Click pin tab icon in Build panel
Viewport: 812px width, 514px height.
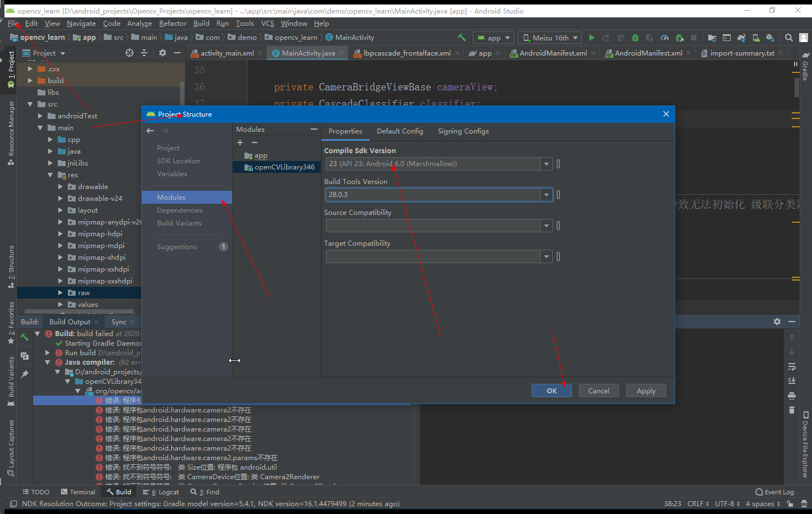click(25, 374)
